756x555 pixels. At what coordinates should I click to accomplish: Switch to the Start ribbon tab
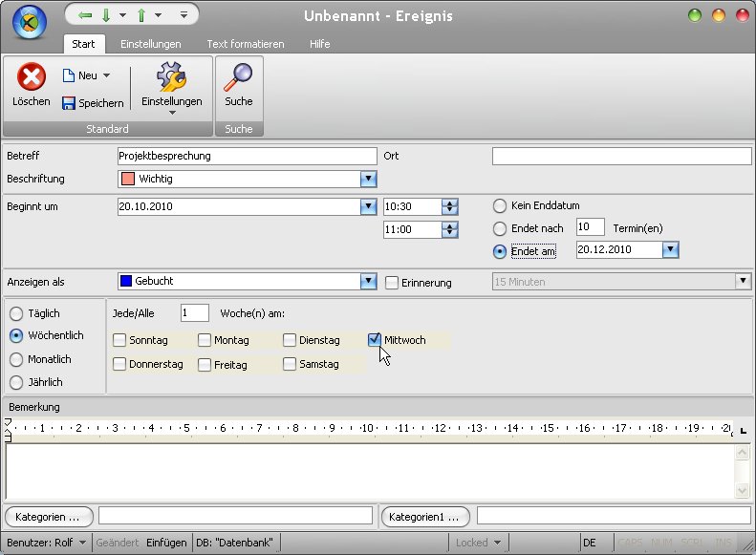[83, 44]
